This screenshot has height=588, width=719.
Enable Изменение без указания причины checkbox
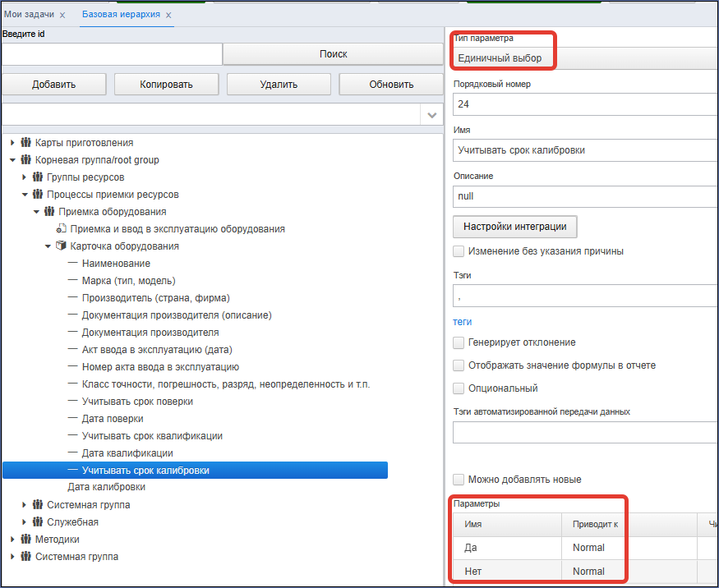[x=458, y=251]
